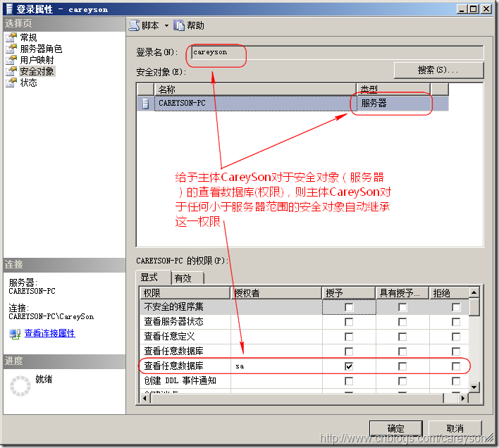Sort by the 名称 column header

click(x=255, y=89)
